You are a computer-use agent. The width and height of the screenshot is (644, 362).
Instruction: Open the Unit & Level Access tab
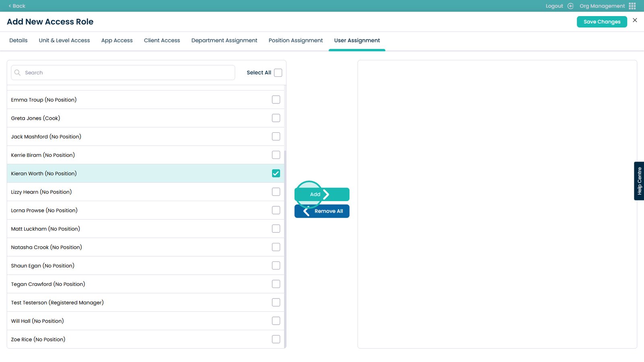coord(64,41)
